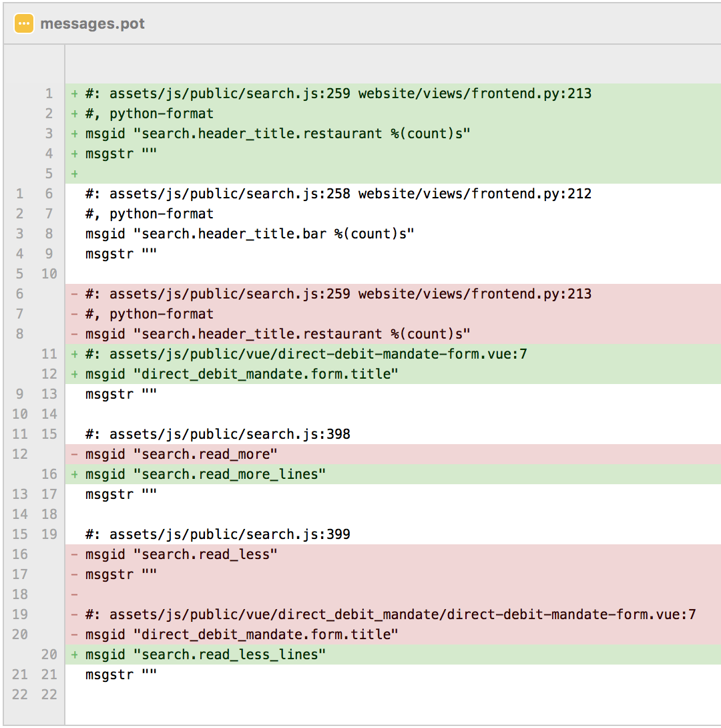
Task: Click removed line msgid "search.read_less"
Action: point(181,554)
